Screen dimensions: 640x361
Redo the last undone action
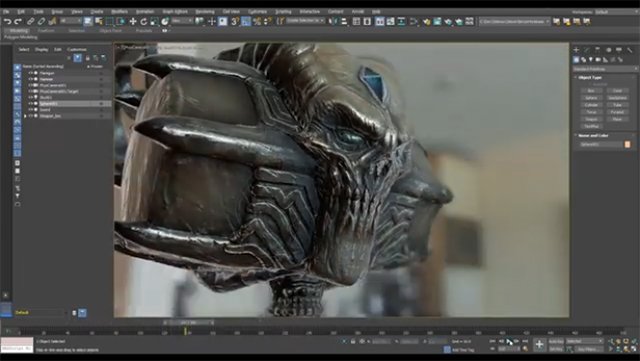coord(18,21)
